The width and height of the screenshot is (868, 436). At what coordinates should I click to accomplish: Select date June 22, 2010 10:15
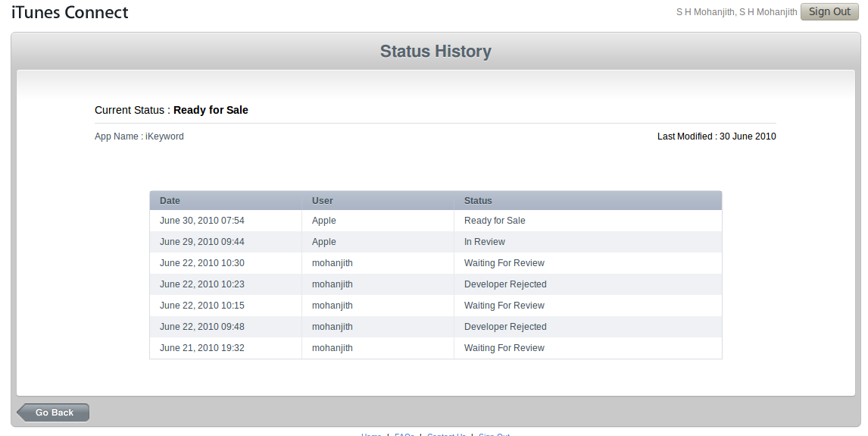pos(202,306)
